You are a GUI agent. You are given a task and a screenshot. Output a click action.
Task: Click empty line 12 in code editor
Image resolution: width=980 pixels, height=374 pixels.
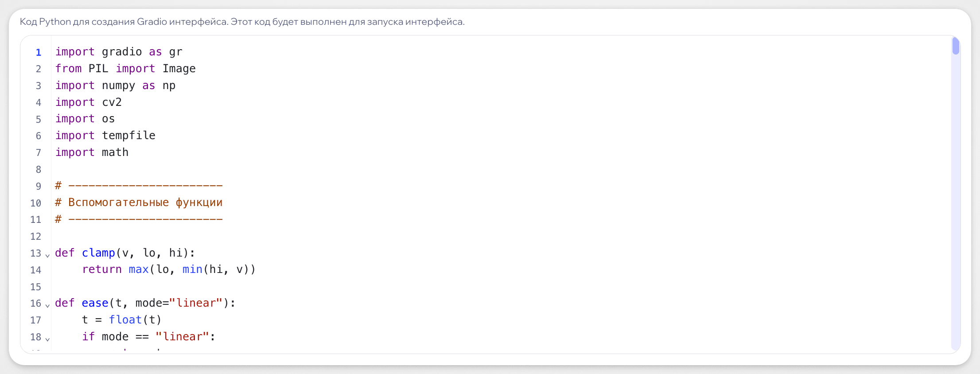pyautogui.click(x=501, y=236)
